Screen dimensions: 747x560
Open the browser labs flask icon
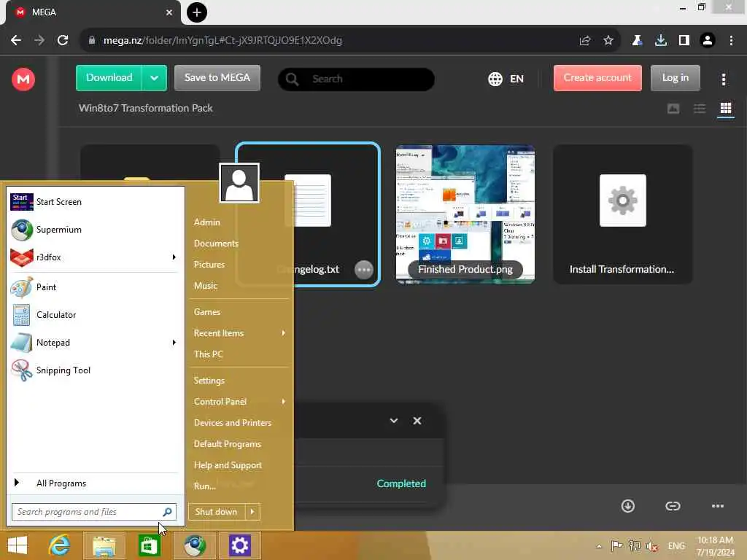(x=637, y=41)
